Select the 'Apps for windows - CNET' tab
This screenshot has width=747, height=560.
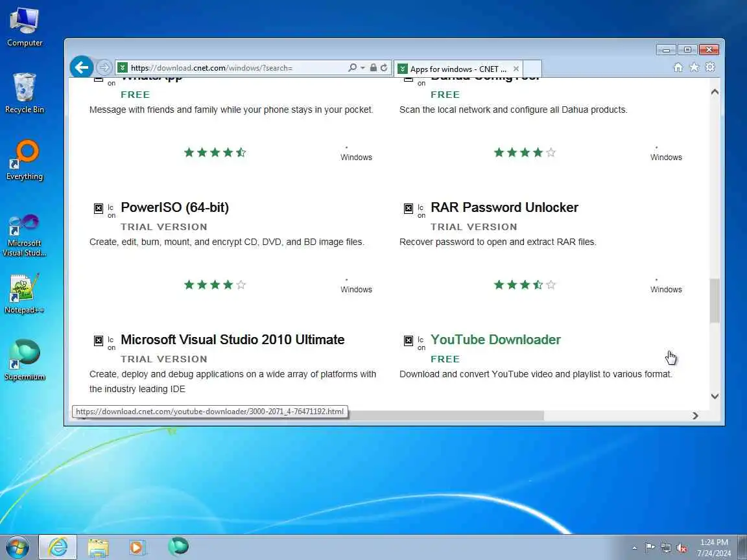tap(458, 69)
